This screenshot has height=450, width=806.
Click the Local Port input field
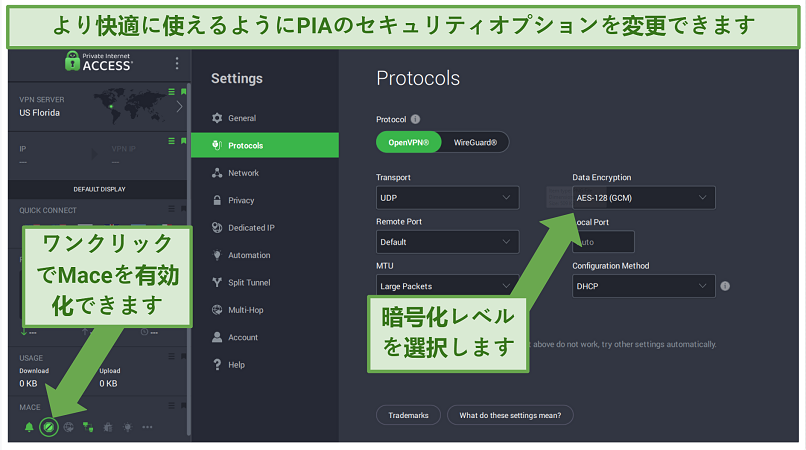pos(603,242)
